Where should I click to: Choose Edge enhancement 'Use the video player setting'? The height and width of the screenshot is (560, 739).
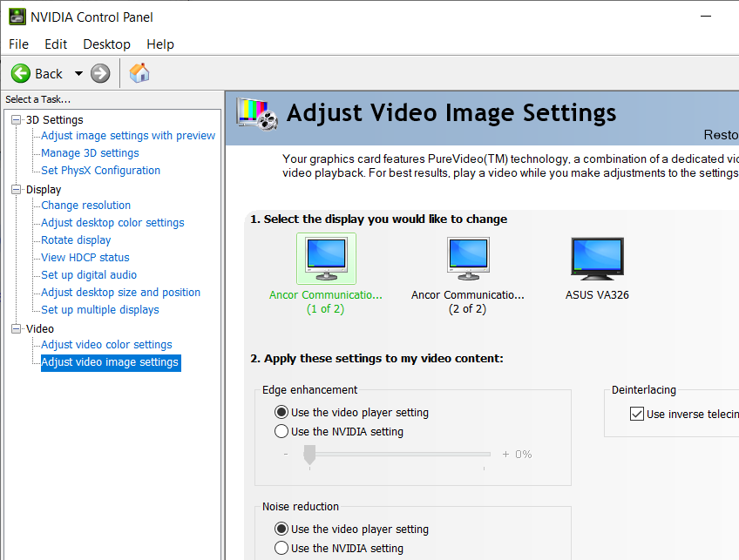[x=281, y=412]
